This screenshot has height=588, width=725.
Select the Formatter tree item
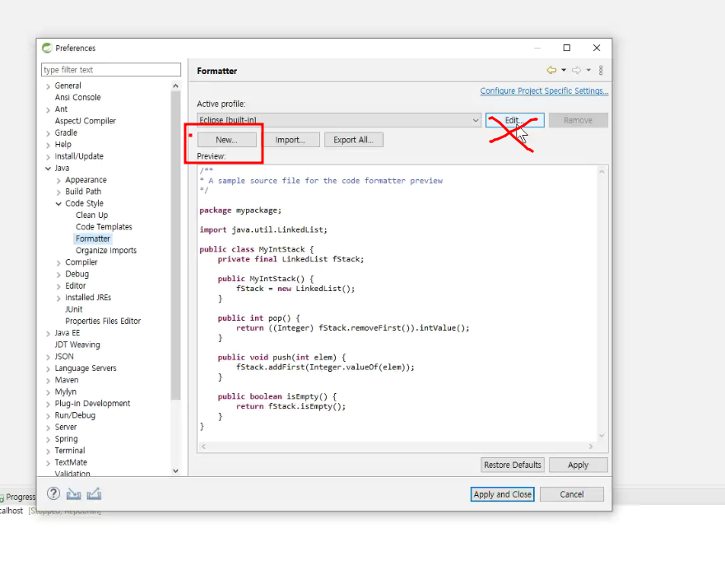click(93, 238)
